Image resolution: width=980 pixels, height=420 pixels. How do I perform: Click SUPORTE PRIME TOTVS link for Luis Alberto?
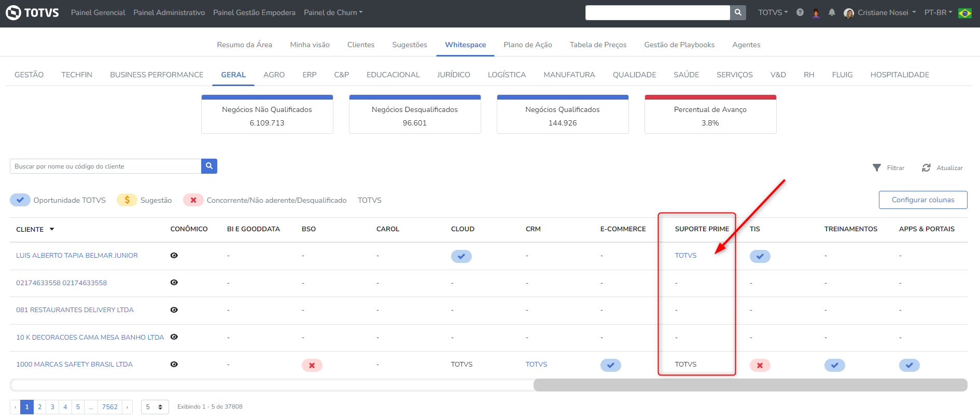click(685, 256)
